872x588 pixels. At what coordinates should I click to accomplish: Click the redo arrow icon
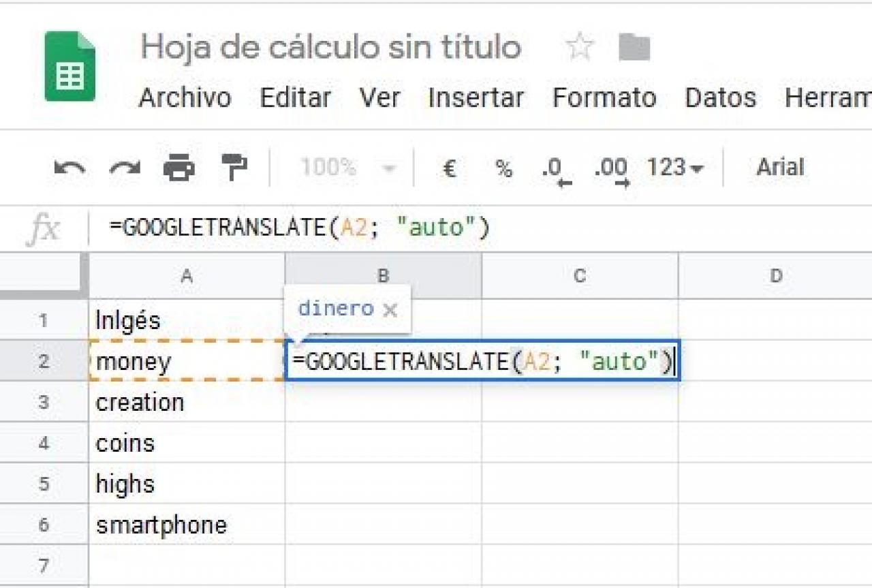click(125, 168)
